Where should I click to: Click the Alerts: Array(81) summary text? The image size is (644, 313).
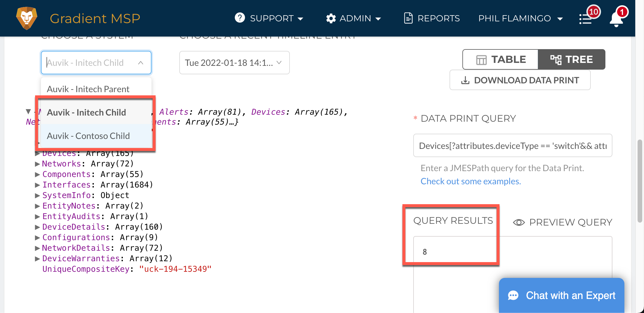pyautogui.click(x=200, y=112)
